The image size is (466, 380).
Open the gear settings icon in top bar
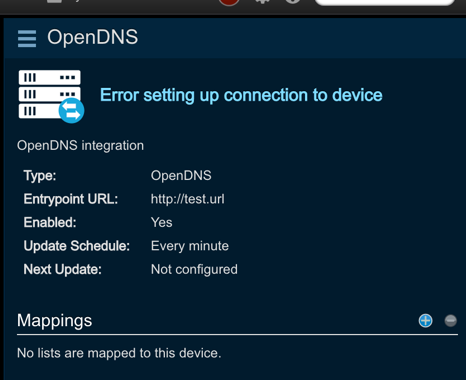pyautogui.click(x=262, y=1)
